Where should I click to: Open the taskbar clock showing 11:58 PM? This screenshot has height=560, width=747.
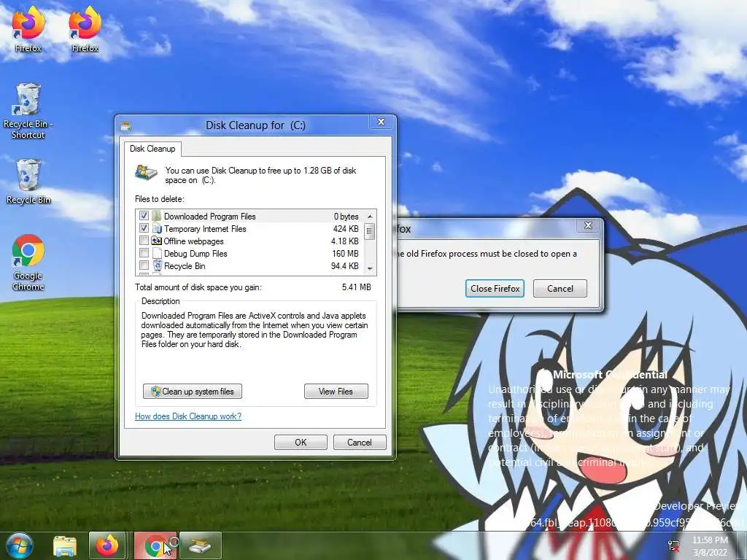710,546
